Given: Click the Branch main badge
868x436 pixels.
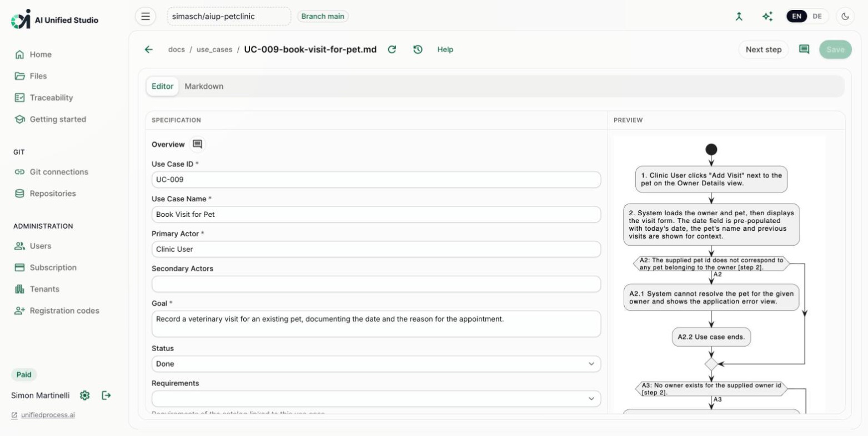Looking at the screenshot, I should point(323,16).
